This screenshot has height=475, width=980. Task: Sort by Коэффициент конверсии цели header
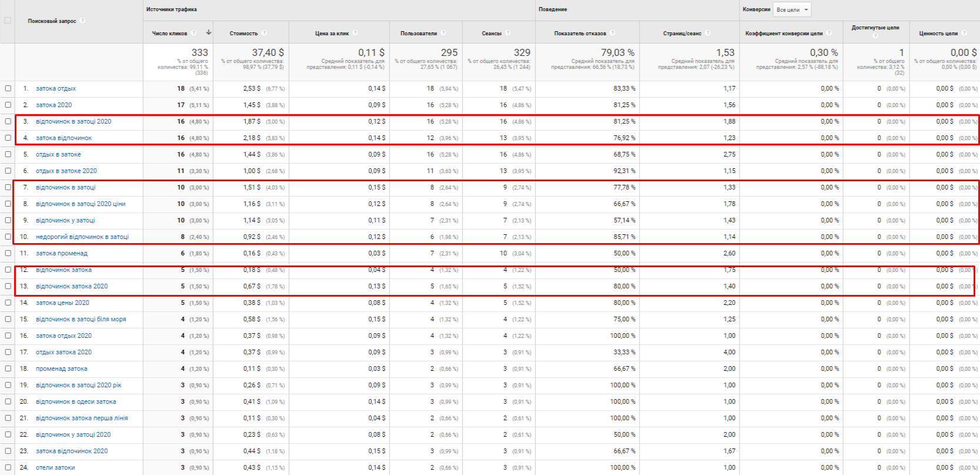tap(784, 34)
